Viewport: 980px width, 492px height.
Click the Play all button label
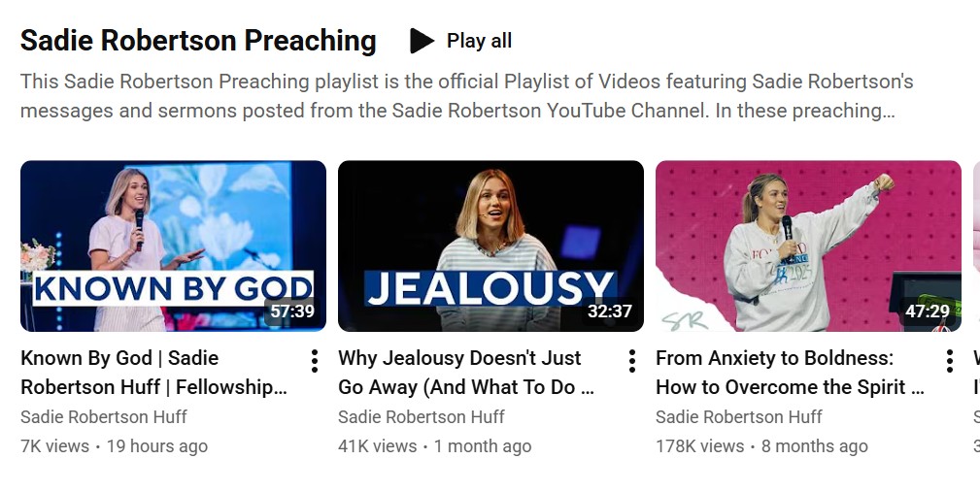tap(479, 41)
